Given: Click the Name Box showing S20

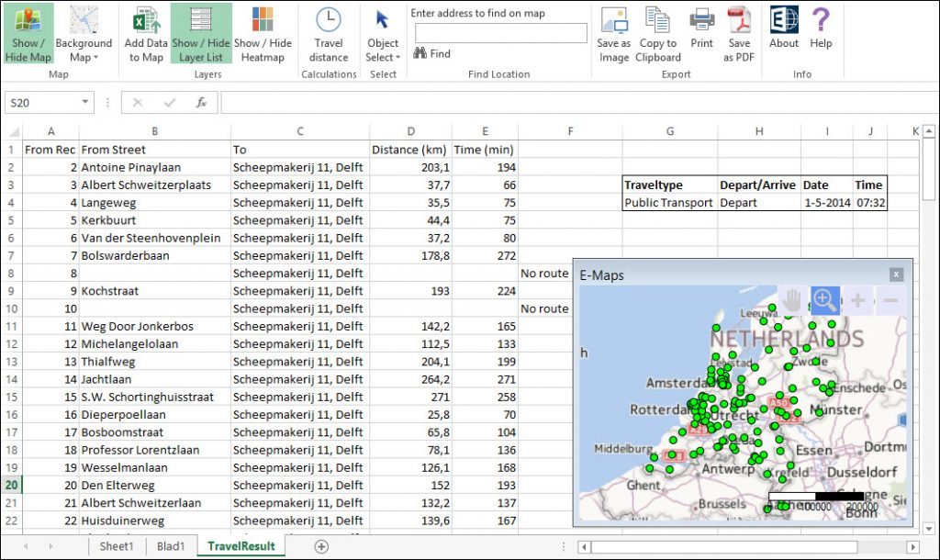Looking at the screenshot, I should [42, 103].
